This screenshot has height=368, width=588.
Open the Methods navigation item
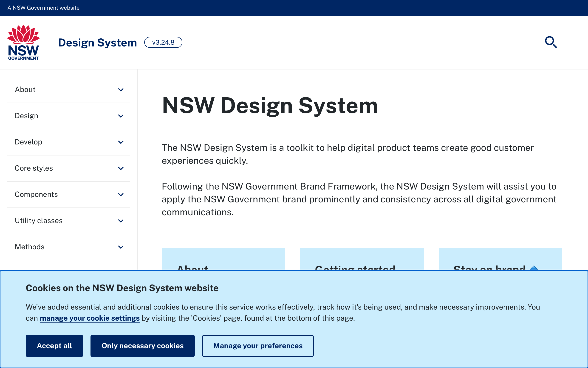(68, 247)
